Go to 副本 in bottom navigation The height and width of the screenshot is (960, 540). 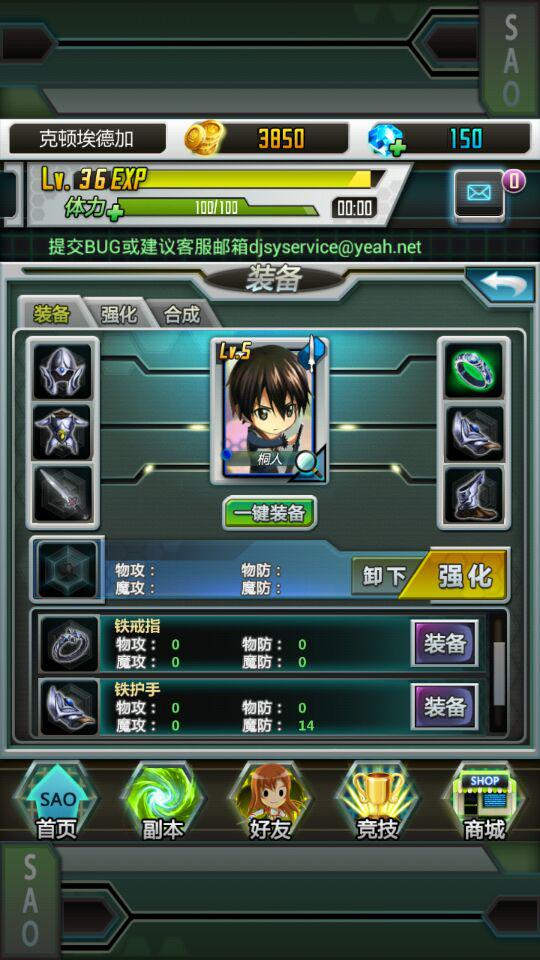(163, 801)
